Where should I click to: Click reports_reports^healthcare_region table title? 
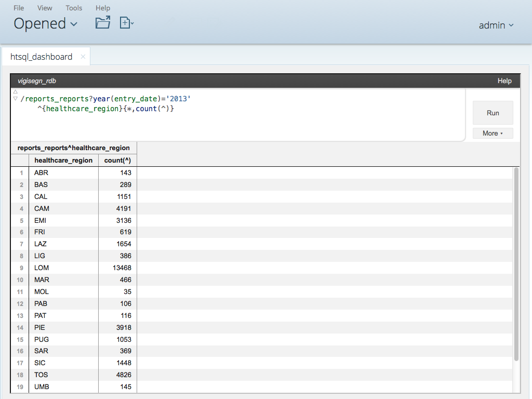pos(74,148)
